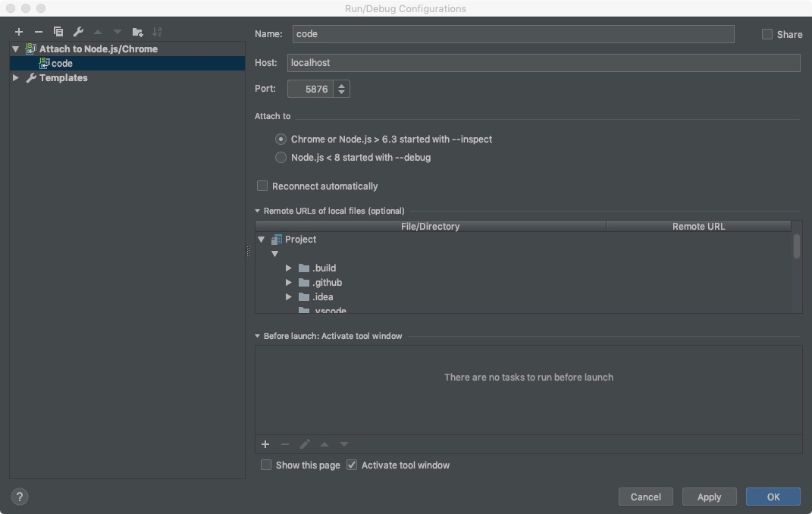Increase port value with the stepper
The width and height of the screenshot is (812, 514).
(x=343, y=86)
